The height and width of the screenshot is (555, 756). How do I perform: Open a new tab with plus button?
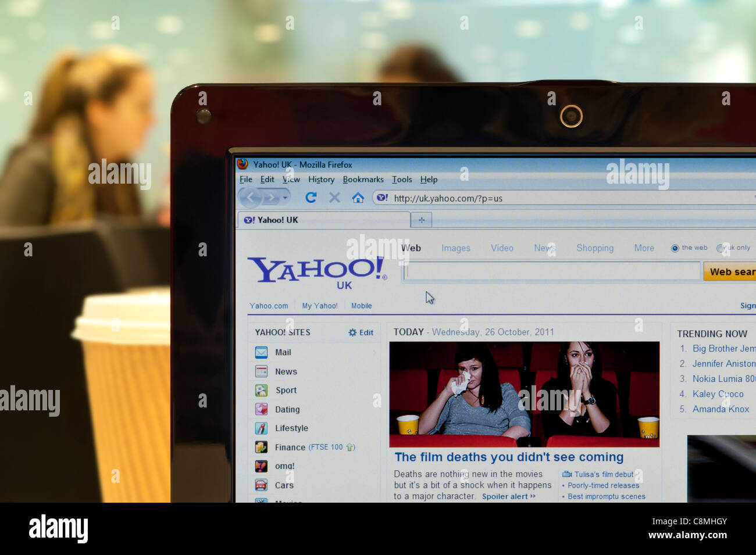click(422, 220)
